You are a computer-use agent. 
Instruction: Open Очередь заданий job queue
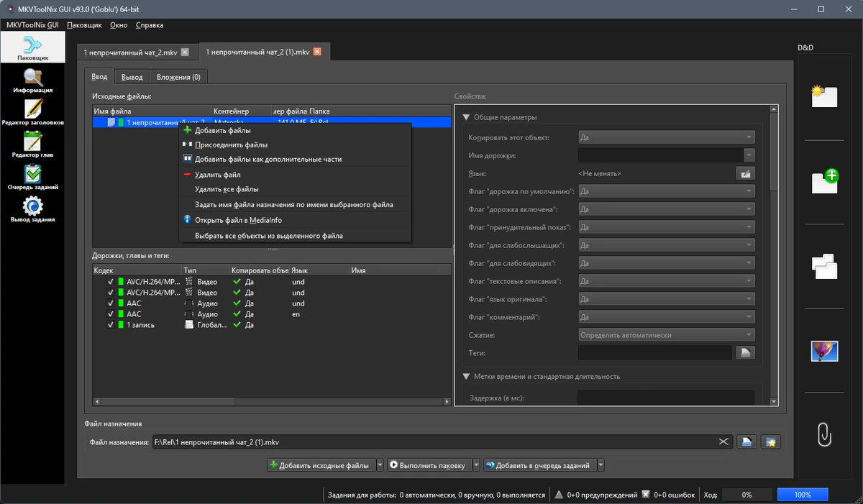point(32,177)
